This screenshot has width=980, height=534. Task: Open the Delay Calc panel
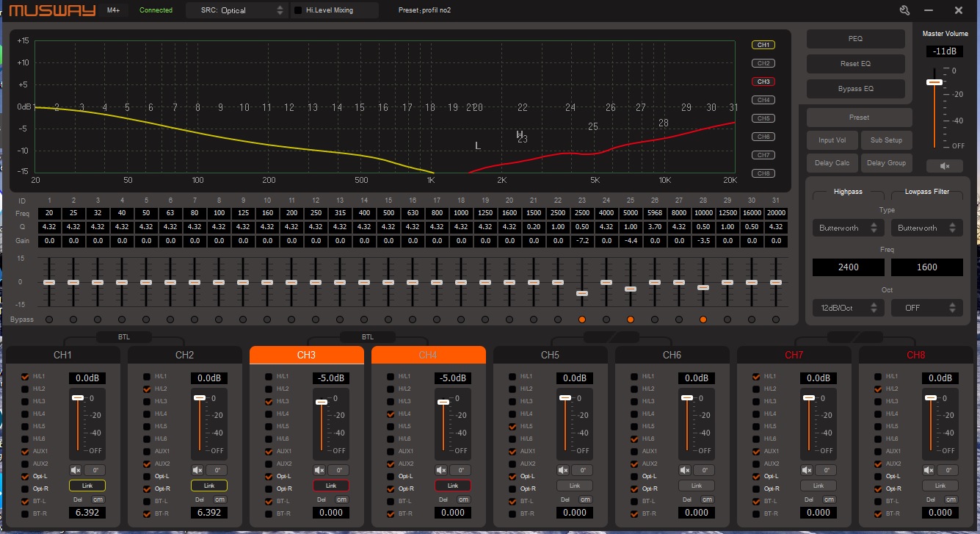click(x=832, y=163)
